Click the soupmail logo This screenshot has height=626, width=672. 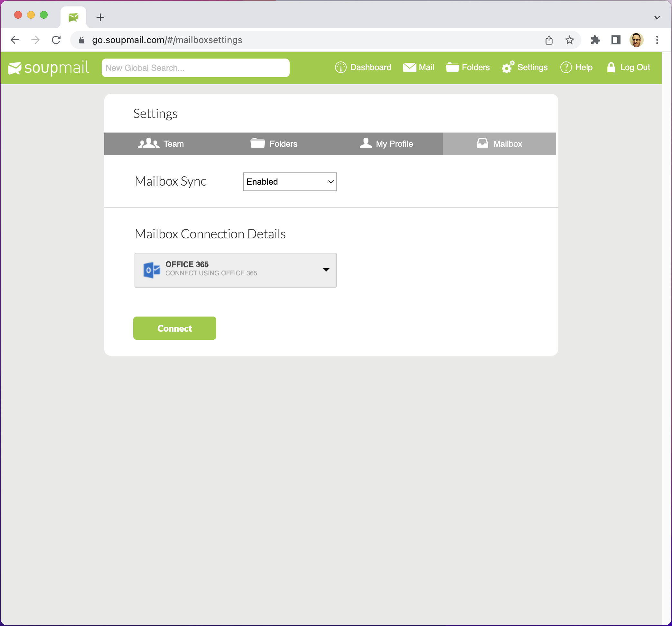(x=49, y=68)
